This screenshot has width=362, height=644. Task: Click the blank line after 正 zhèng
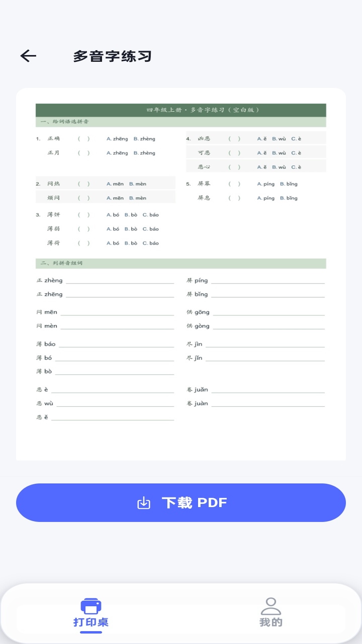coord(120,281)
